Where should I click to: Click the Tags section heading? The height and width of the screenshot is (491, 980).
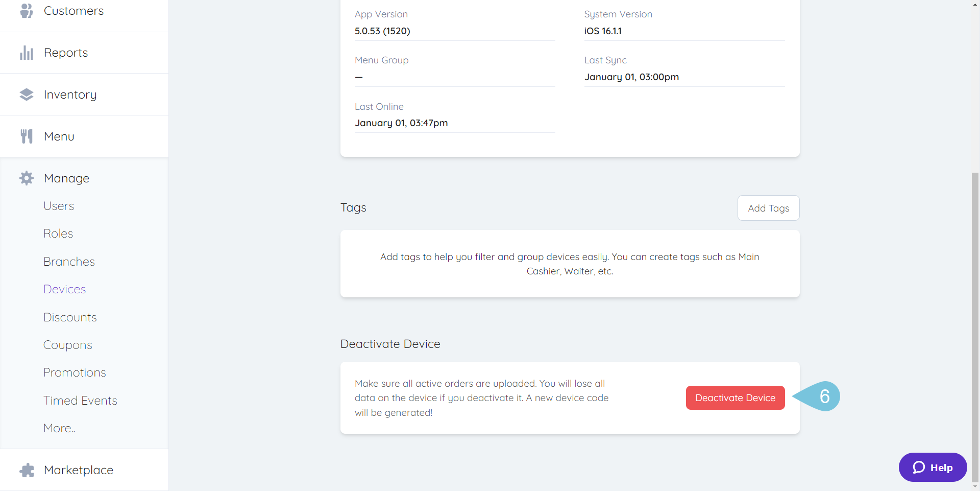click(x=353, y=207)
